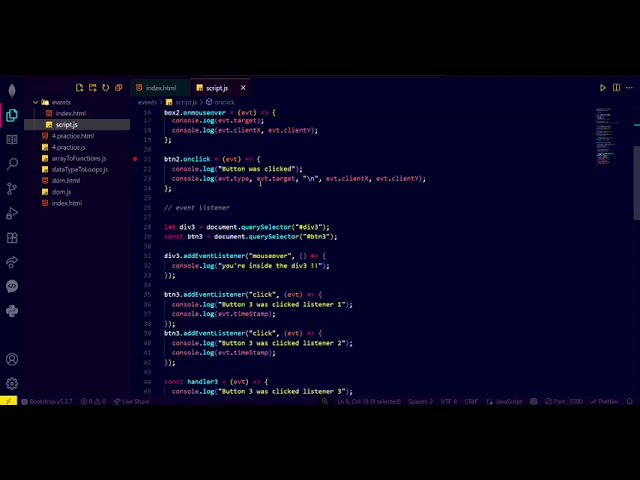
Task: Toggle the breakpoint on line 21
Action: [135, 159]
